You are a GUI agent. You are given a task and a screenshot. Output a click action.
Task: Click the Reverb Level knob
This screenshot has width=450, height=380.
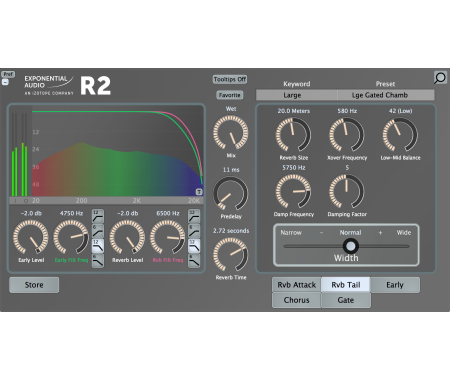[127, 237]
